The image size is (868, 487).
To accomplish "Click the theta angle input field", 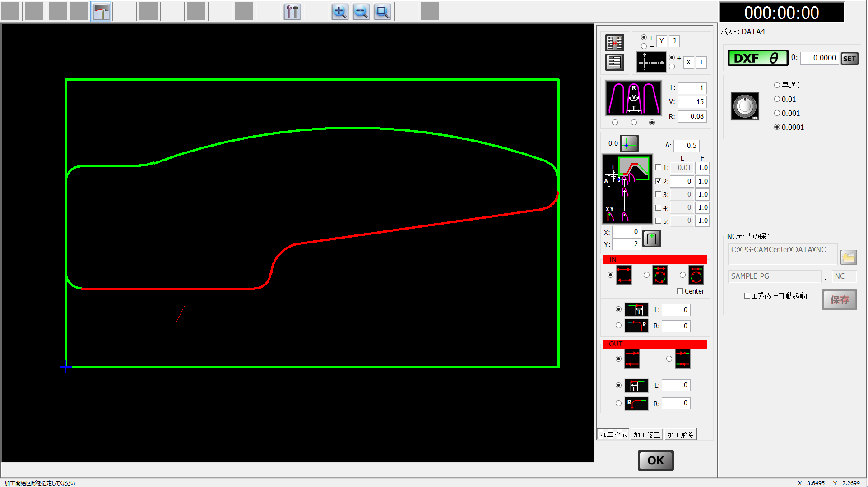I will 819,58.
